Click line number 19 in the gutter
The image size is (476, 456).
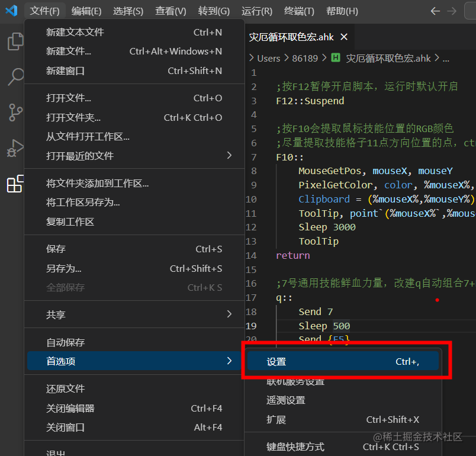(252, 326)
